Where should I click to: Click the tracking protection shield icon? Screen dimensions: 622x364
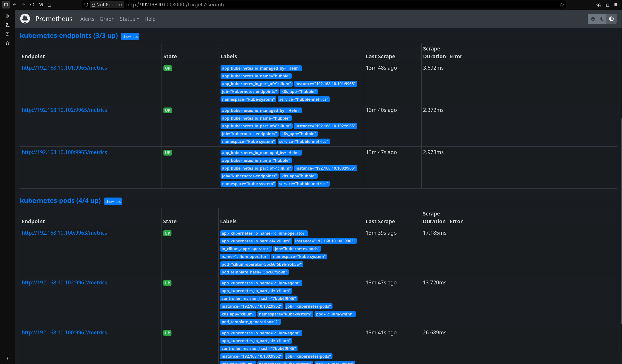[86, 4]
